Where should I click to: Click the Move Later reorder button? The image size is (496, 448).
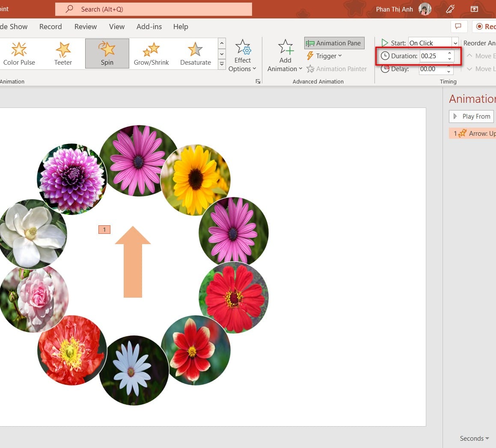(481, 69)
